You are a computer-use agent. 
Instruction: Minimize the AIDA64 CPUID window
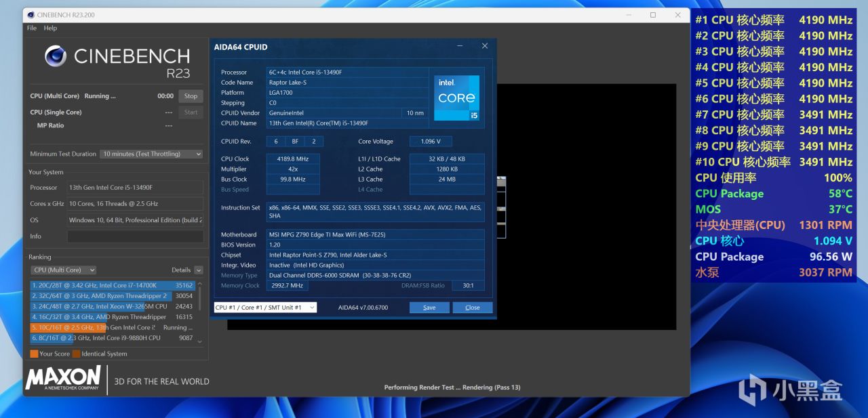pyautogui.click(x=460, y=46)
